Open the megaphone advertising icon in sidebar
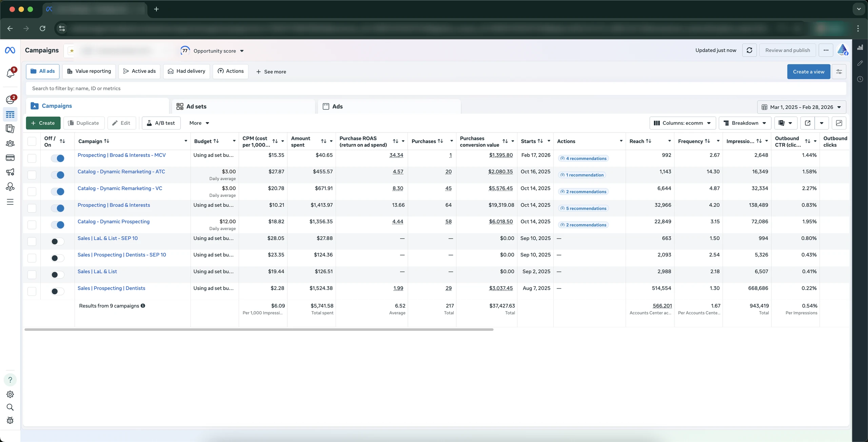Screen dimensions: 868x442 [10, 172]
